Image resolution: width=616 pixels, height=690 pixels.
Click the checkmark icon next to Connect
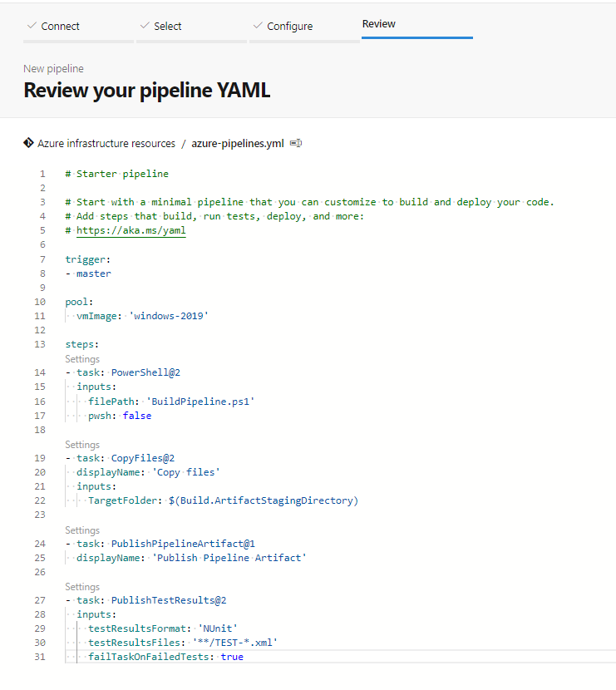[32, 26]
